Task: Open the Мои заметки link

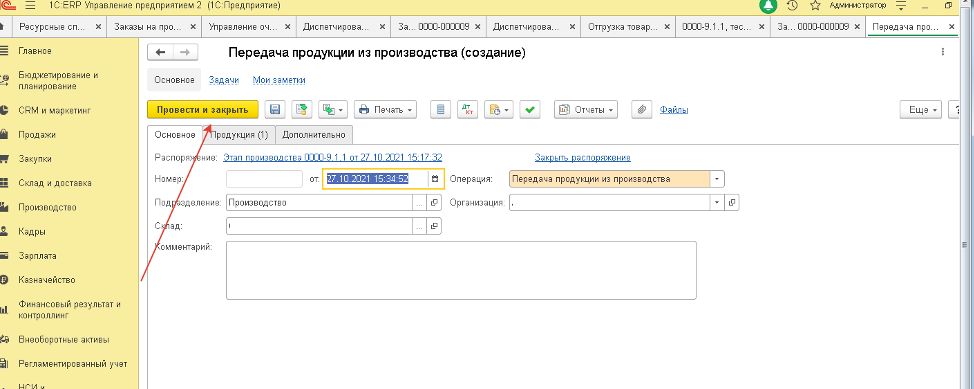Action: point(279,80)
